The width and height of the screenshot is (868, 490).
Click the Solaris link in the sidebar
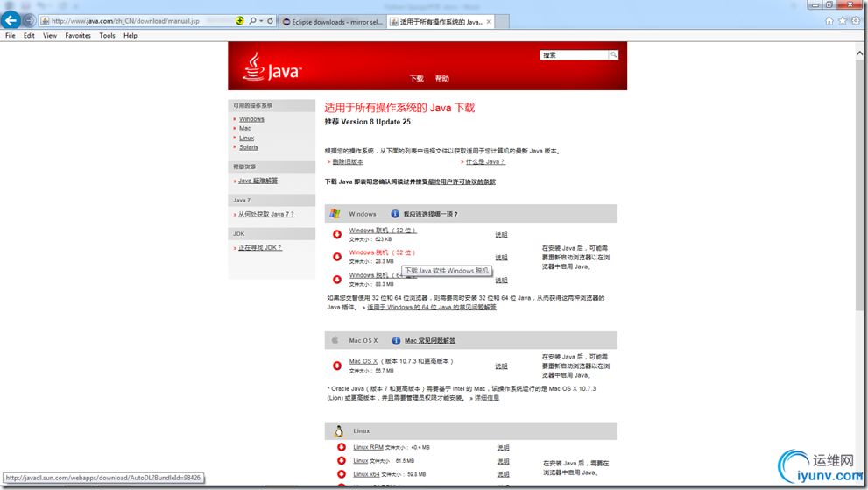pyautogui.click(x=249, y=147)
